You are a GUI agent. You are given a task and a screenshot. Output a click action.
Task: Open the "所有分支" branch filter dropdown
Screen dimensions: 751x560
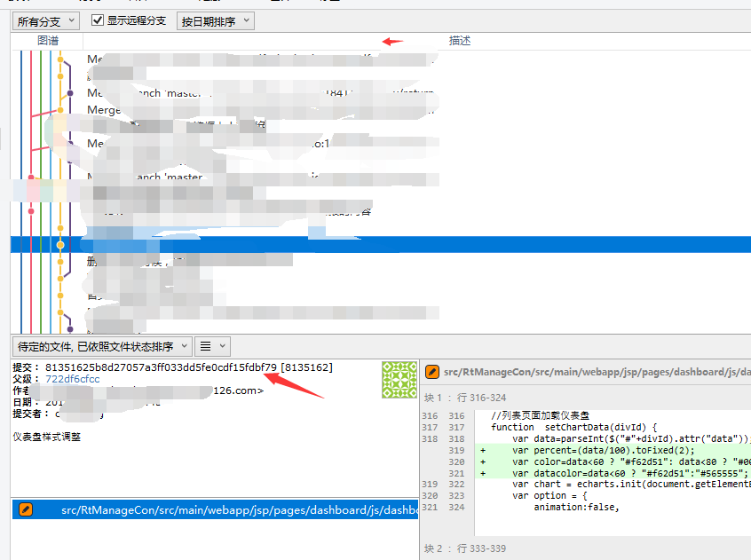coord(43,20)
